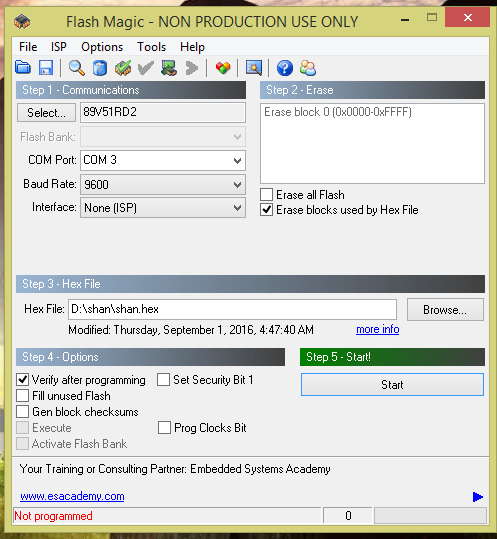Click the Open file folder toolbar icon
The width and height of the screenshot is (497, 539).
tap(23, 67)
